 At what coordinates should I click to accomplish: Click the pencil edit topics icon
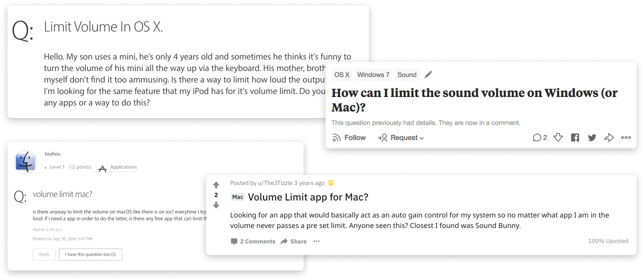pyautogui.click(x=428, y=75)
